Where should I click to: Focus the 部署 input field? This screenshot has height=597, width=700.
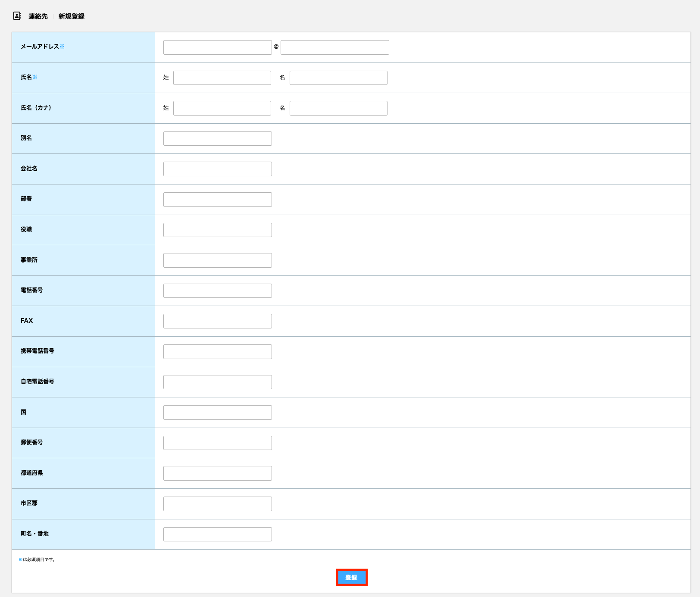(x=218, y=200)
